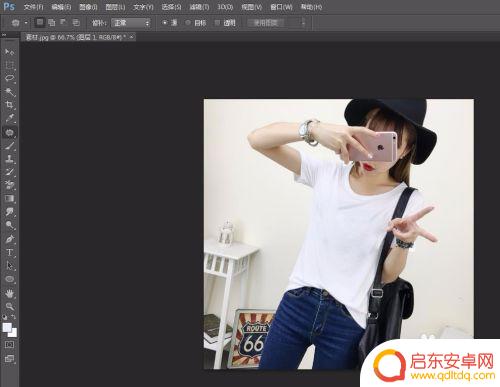This screenshot has width=500, height=387.
Task: Open the 选择(S) menu
Action: pos(171,7)
